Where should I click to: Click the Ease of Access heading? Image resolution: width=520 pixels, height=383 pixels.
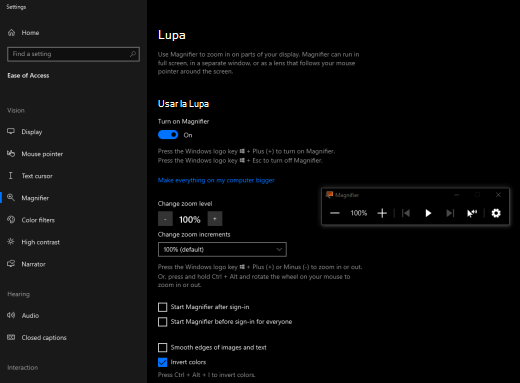[28, 76]
